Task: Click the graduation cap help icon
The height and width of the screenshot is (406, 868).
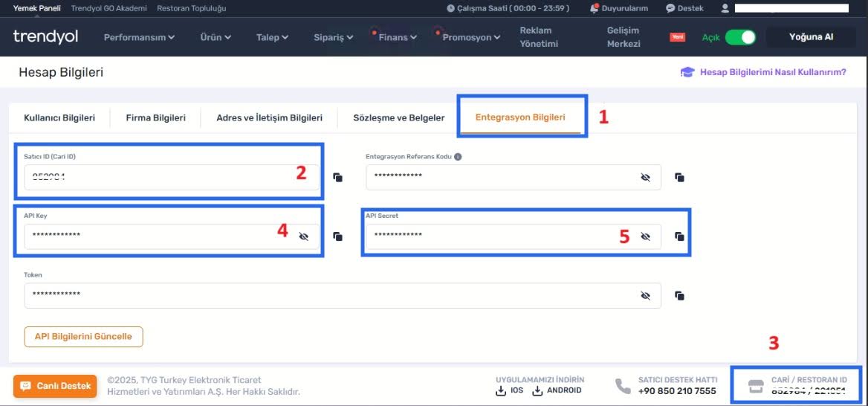Action: (687, 72)
